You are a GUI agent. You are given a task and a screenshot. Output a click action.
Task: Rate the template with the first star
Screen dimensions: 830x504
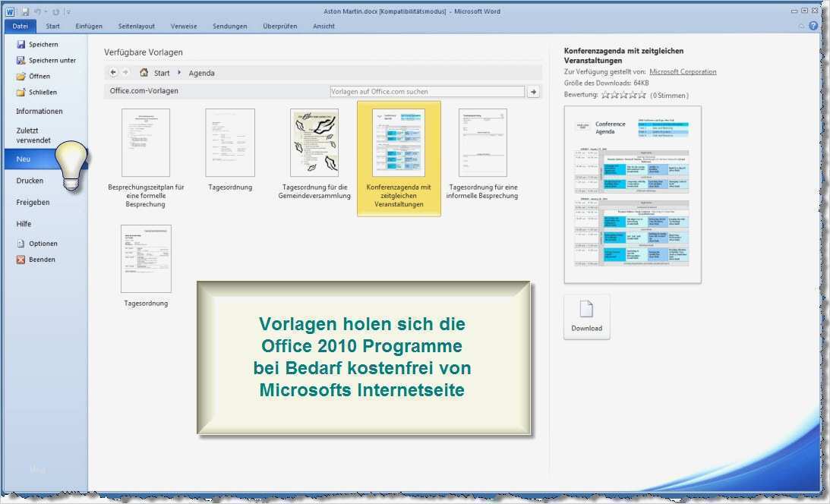point(608,95)
